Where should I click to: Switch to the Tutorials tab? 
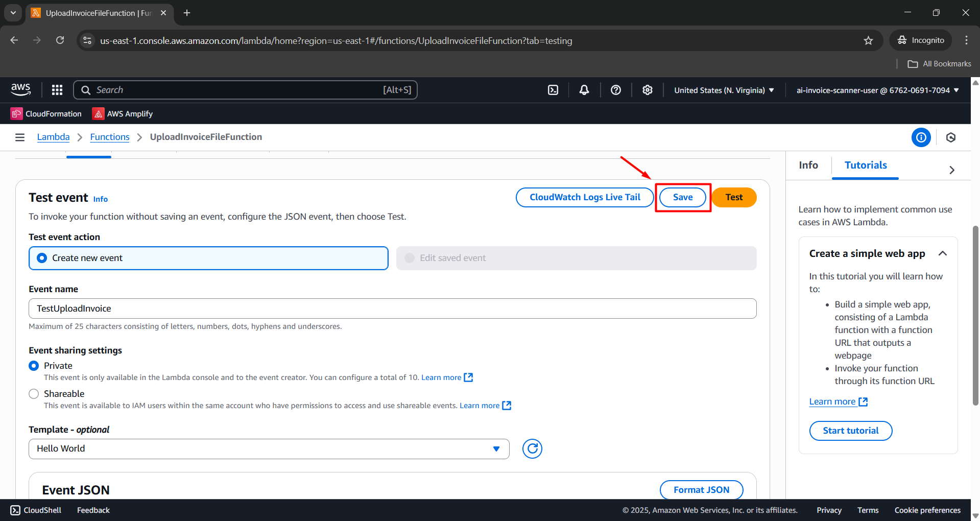coord(866,165)
